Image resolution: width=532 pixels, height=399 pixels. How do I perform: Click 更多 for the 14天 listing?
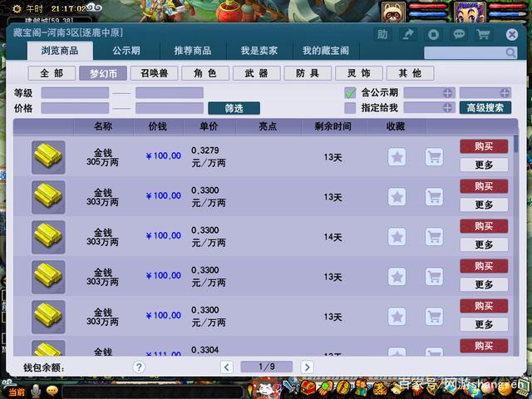484,244
